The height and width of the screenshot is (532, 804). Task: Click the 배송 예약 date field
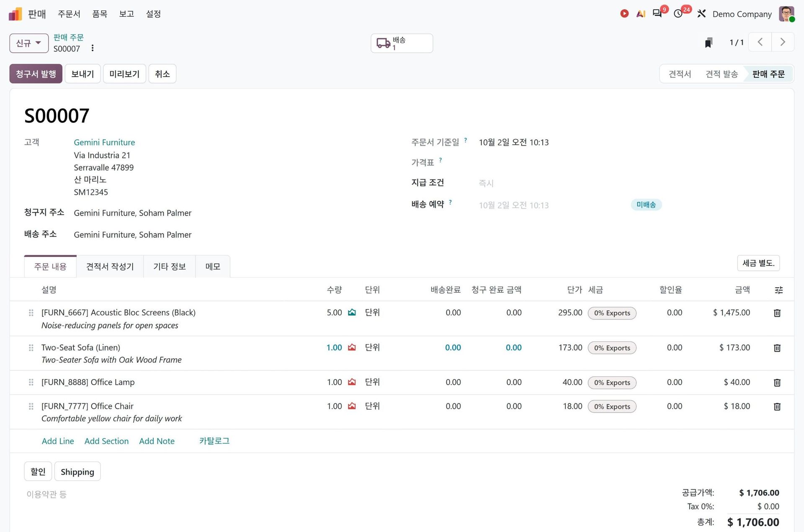point(514,205)
